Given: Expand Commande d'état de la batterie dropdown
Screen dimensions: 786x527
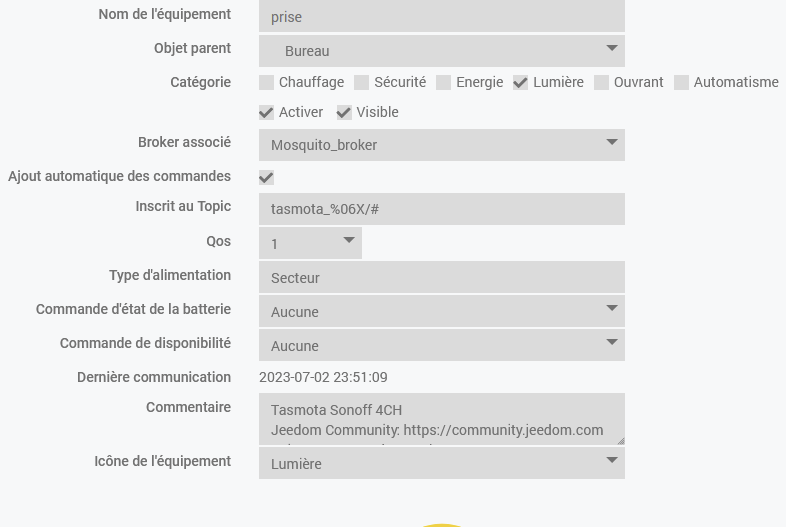Looking at the screenshot, I should [x=441, y=311].
